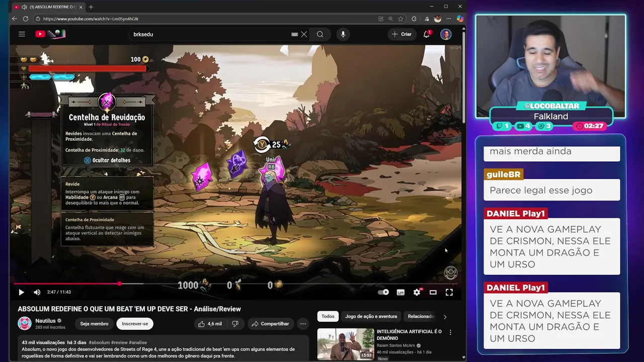Open the Criar create menu
Screen dimensions: 644x362
[402, 34]
